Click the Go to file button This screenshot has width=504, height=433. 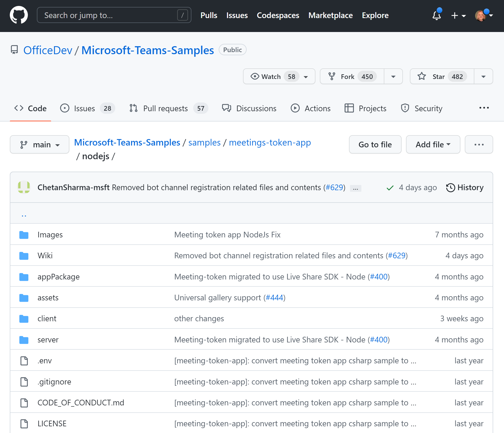[x=375, y=144]
